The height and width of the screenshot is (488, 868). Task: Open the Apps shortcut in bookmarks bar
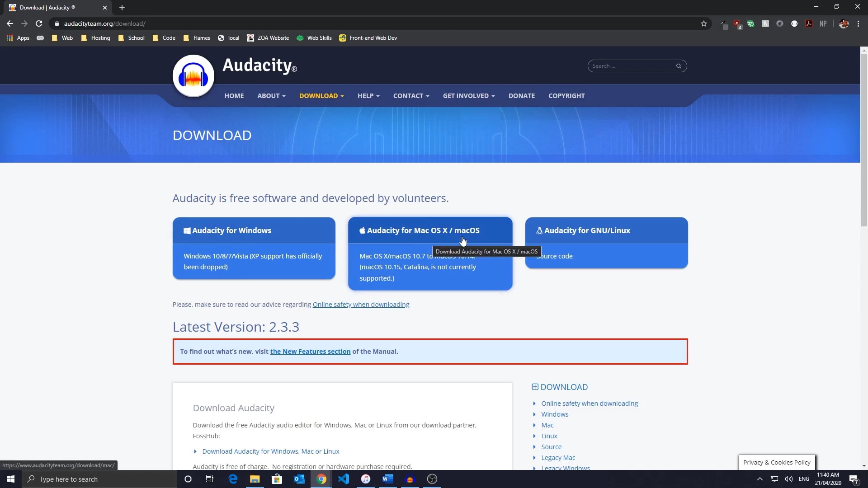[x=18, y=38]
